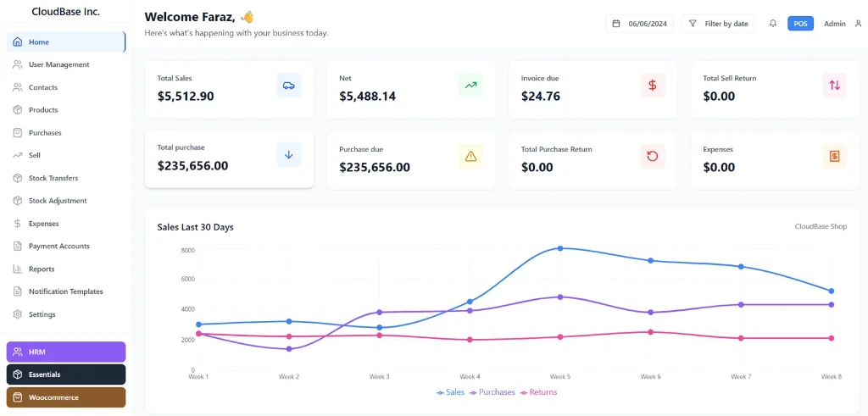Click the Total Sell Return arrows icon
The width and height of the screenshot is (868, 416).
(x=835, y=86)
